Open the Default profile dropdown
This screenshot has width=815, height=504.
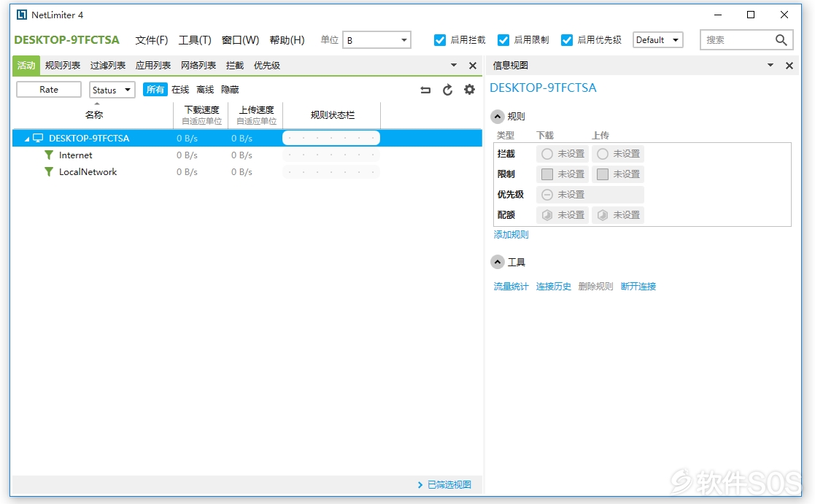(657, 40)
